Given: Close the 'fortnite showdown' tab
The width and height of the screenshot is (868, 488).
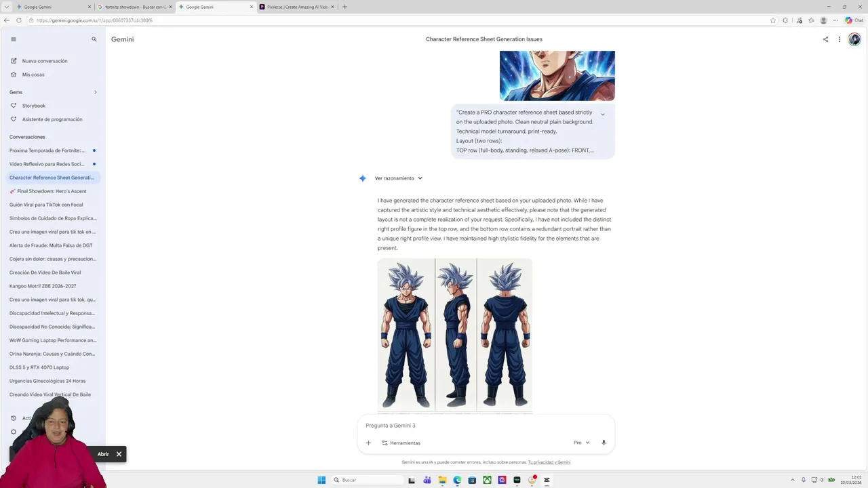Looking at the screenshot, I should coord(170,7).
